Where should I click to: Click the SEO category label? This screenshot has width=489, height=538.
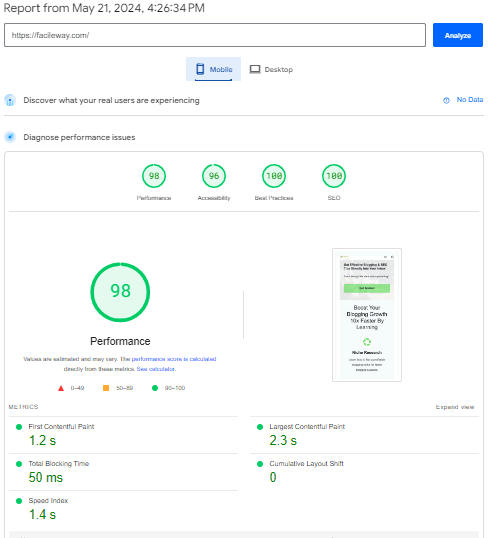pos(334,198)
